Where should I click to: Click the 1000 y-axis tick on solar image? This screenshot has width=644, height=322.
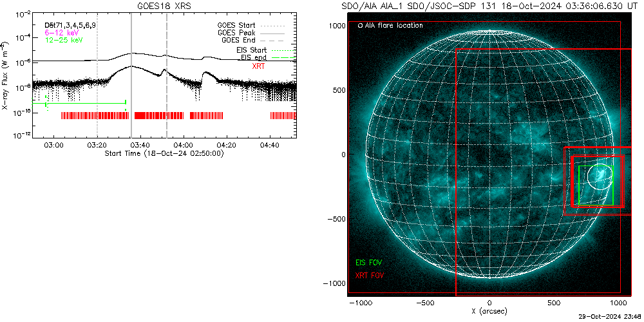click(x=337, y=26)
